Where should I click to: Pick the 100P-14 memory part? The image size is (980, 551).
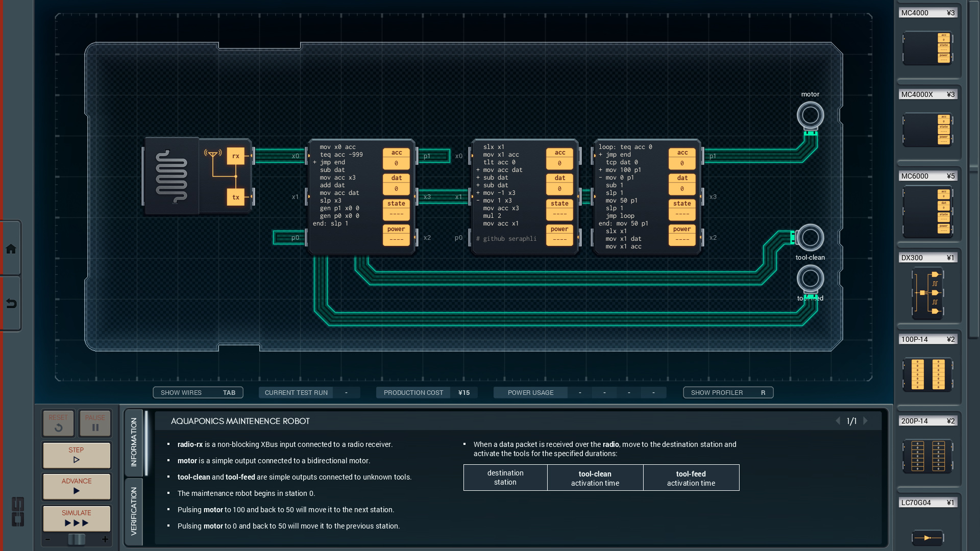927,374
